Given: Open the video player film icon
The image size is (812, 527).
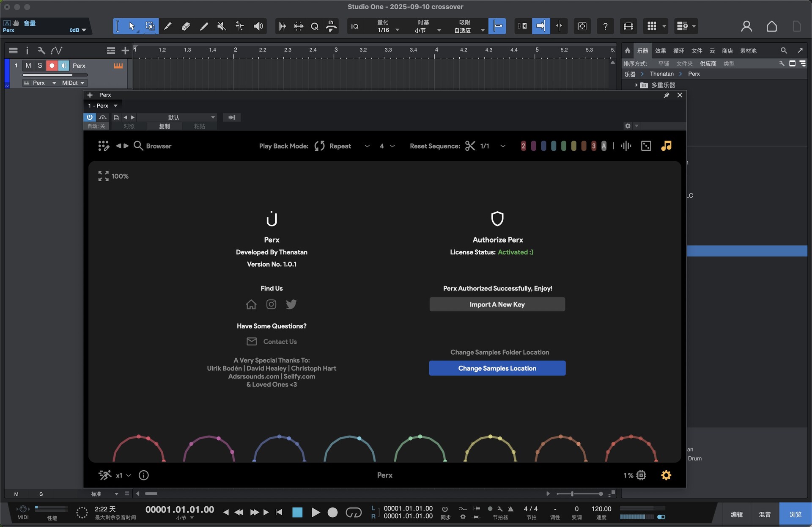Looking at the screenshot, I should 628,26.
